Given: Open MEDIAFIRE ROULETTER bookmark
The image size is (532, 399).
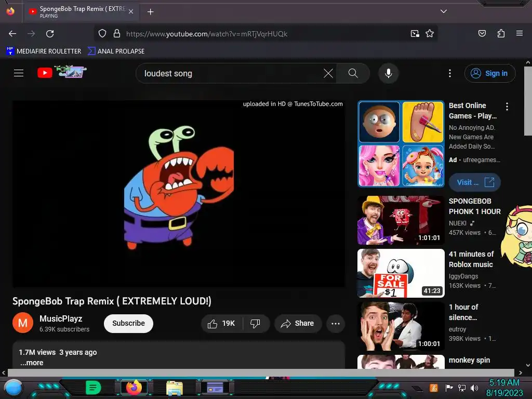Looking at the screenshot, I should tap(44, 51).
